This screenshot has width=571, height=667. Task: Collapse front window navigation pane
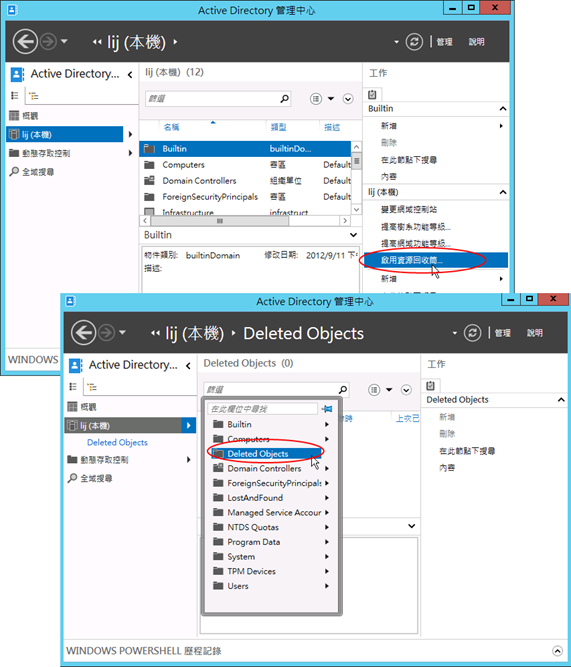click(x=188, y=365)
